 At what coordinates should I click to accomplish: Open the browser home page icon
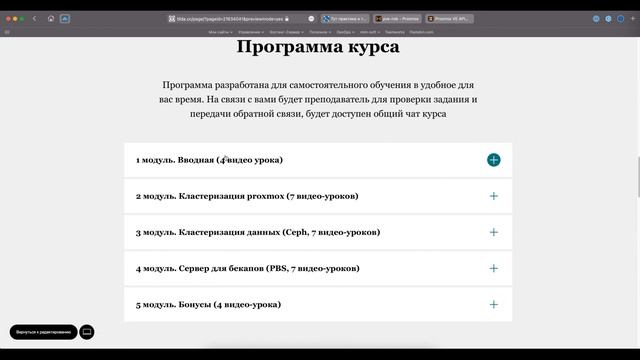coord(51,18)
